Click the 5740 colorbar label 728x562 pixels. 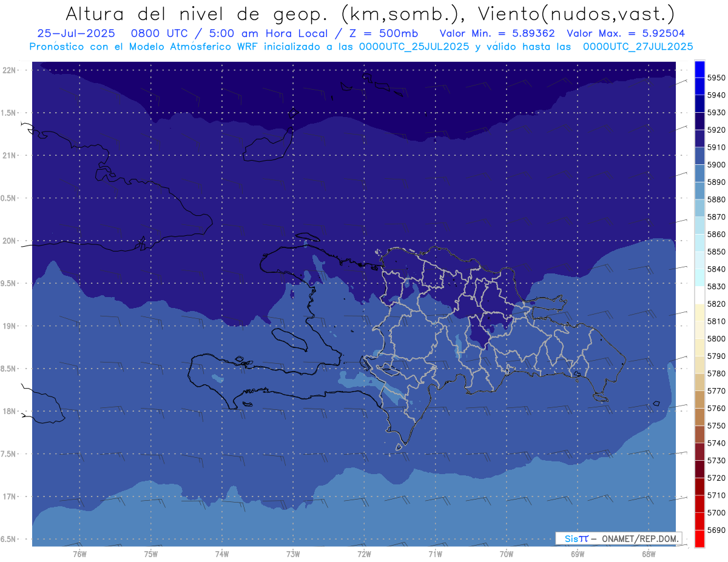pos(716,443)
